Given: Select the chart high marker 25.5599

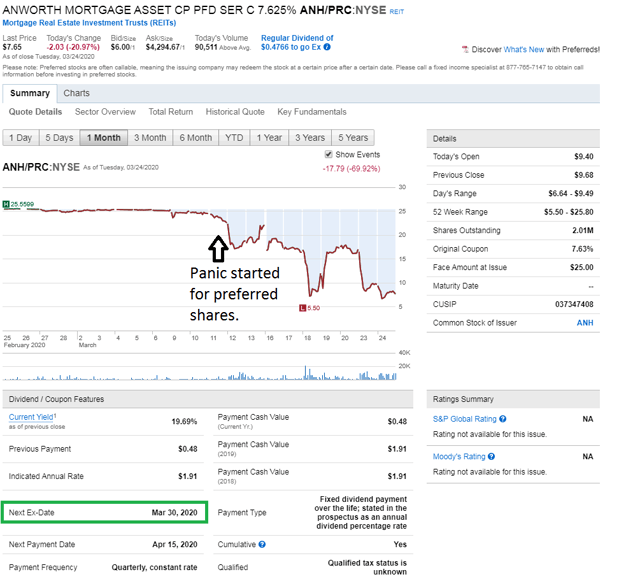Looking at the screenshot, I should [18, 204].
